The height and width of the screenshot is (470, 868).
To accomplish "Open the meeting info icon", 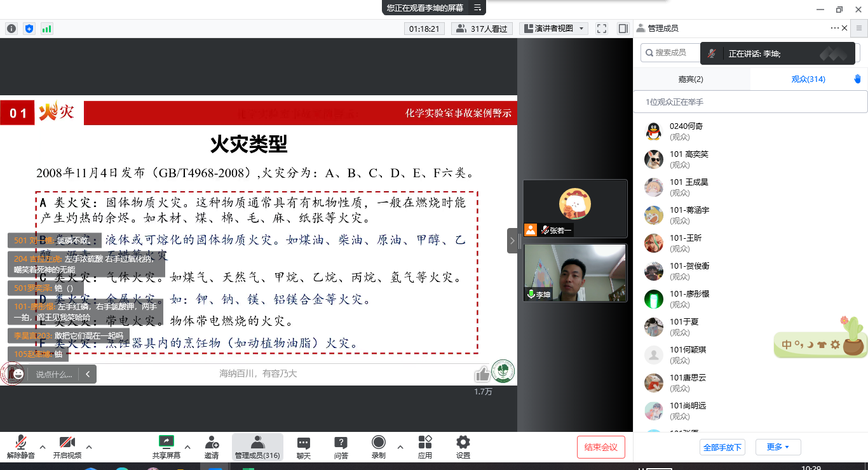I will (11, 29).
